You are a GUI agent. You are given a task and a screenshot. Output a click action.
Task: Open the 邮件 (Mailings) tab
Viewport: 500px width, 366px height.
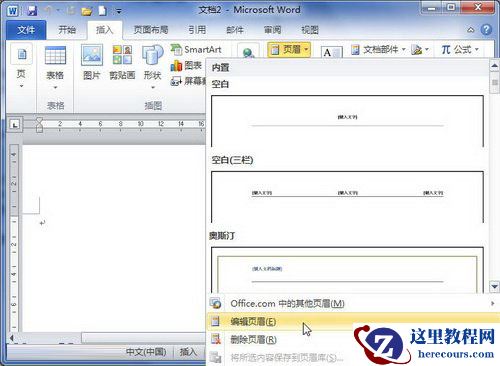coord(235,30)
